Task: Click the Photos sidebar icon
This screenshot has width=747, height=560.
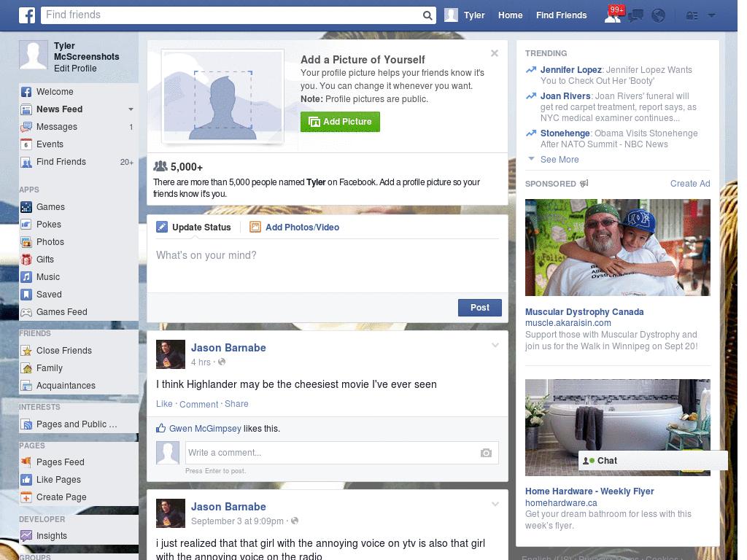Action: (26, 242)
